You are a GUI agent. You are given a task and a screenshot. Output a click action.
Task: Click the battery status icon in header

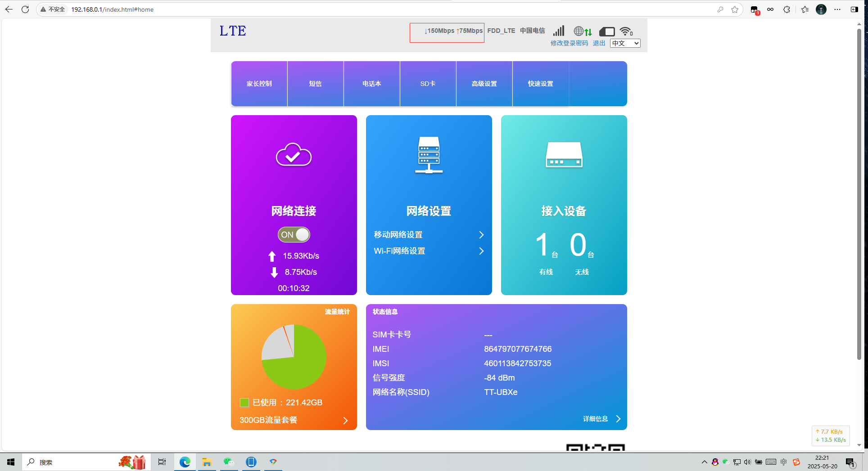tap(607, 31)
